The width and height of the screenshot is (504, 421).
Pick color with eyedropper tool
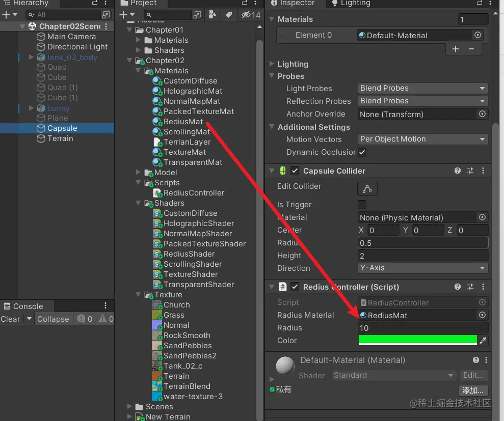pos(483,341)
